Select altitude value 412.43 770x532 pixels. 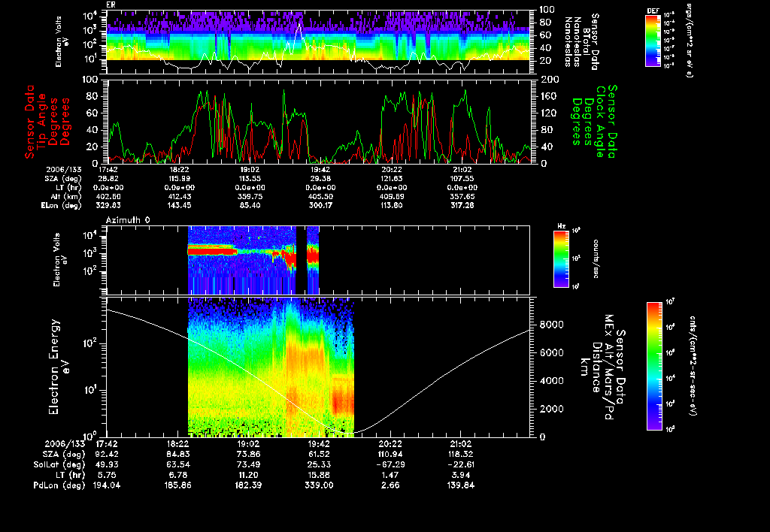click(179, 196)
